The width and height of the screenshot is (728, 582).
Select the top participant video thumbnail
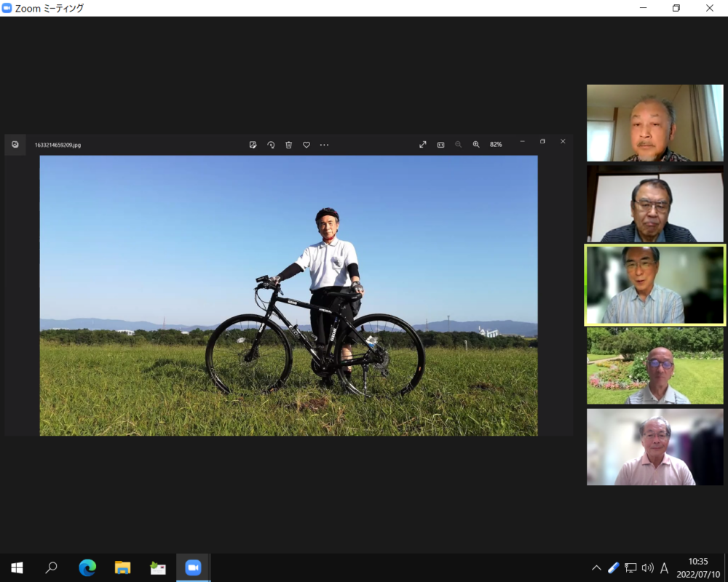pyautogui.click(x=655, y=123)
